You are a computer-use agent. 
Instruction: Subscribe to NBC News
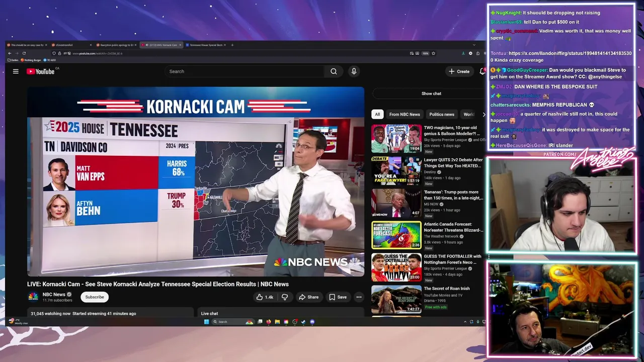pos(95,297)
